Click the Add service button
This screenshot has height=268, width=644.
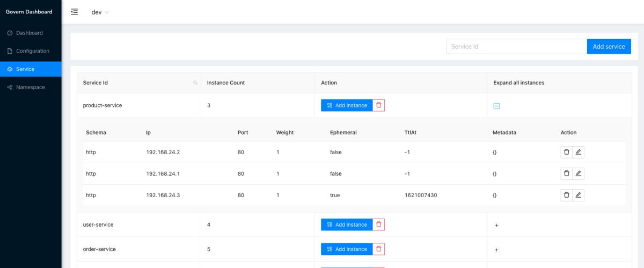(x=609, y=47)
